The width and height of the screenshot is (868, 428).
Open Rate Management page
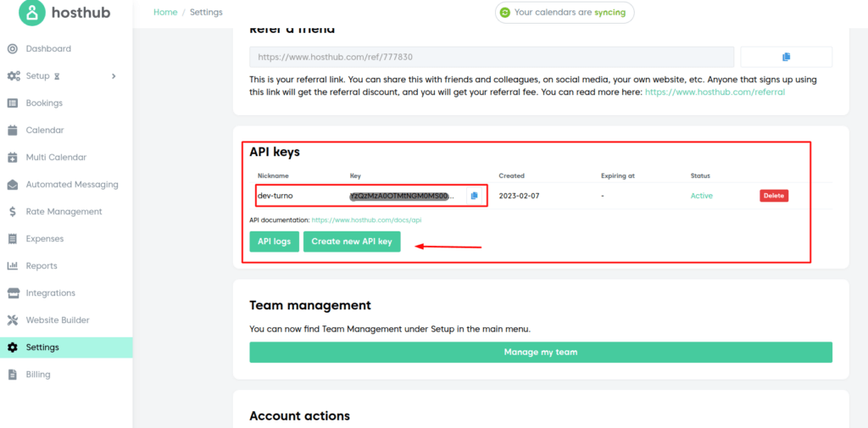(x=64, y=212)
